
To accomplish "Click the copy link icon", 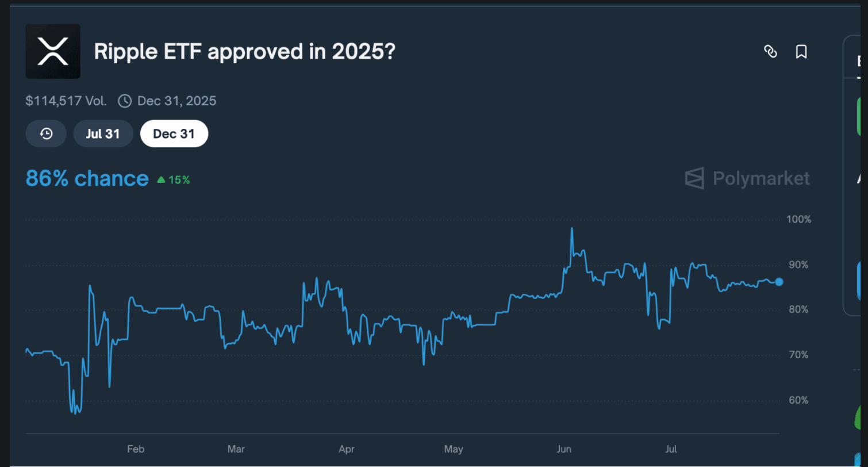I will (x=770, y=52).
